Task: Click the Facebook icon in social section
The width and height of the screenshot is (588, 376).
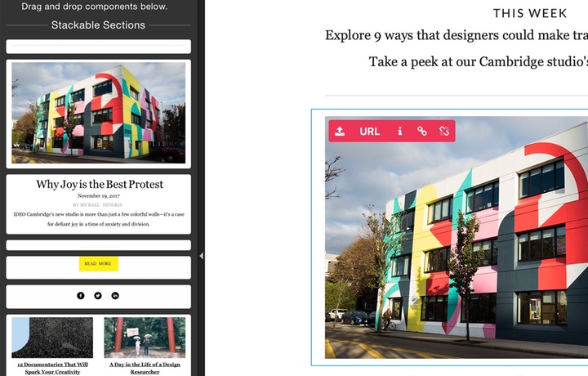Action: 81,295
